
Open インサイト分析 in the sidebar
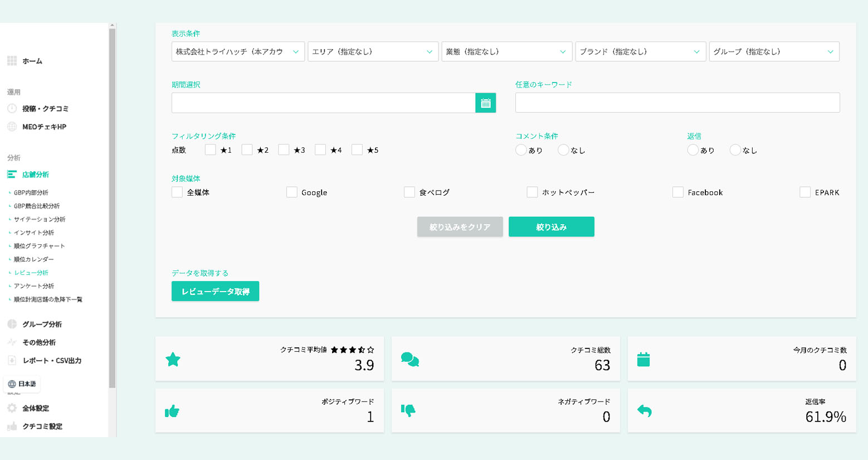click(x=34, y=233)
